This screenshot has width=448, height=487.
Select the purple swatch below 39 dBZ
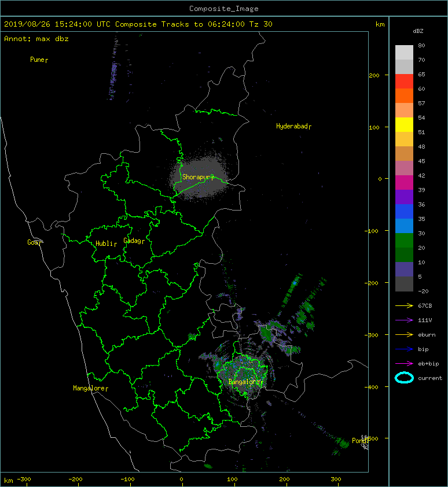coord(404,197)
